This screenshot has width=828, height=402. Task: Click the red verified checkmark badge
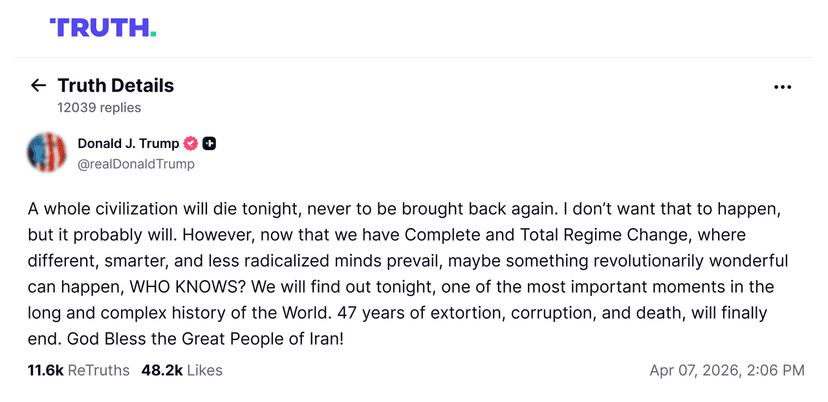(x=191, y=144)
